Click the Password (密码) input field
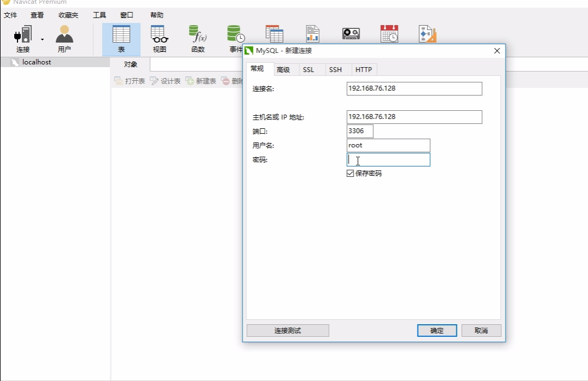Image resolution: width=588 pixels, height=381 pixels. pyautogui.click(x=388, y=160)
